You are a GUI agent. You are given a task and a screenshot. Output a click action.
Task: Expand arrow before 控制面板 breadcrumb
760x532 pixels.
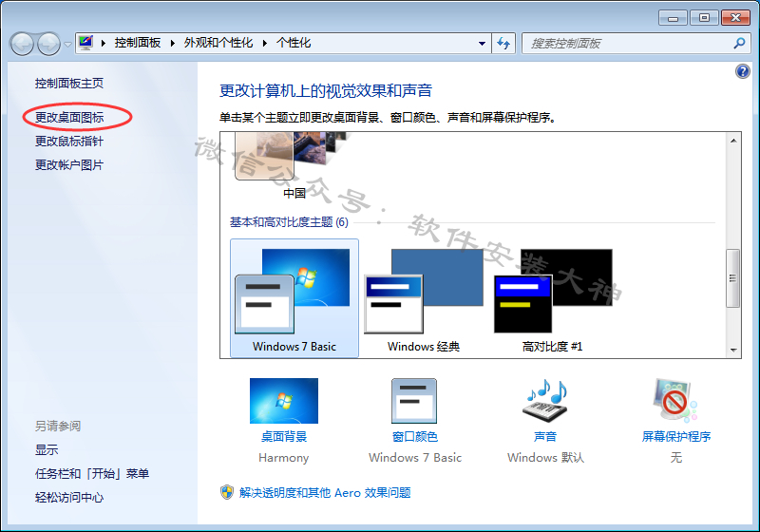(x=104, y=43)
